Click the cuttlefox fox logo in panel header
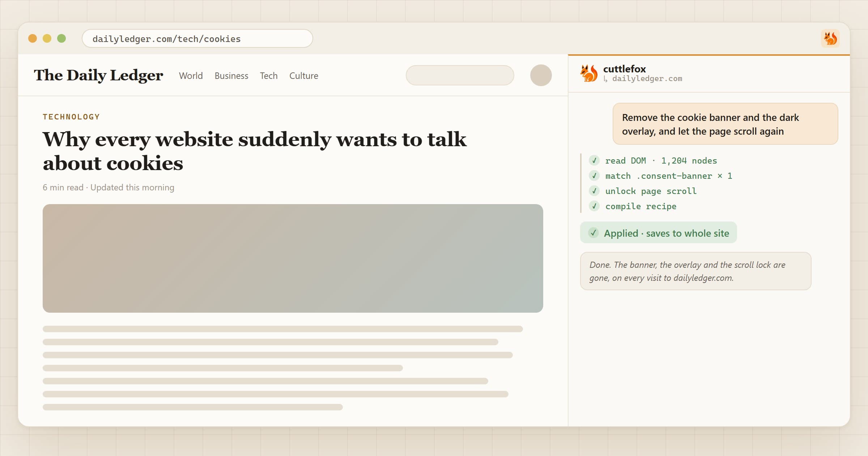 [x=589, y=73]
